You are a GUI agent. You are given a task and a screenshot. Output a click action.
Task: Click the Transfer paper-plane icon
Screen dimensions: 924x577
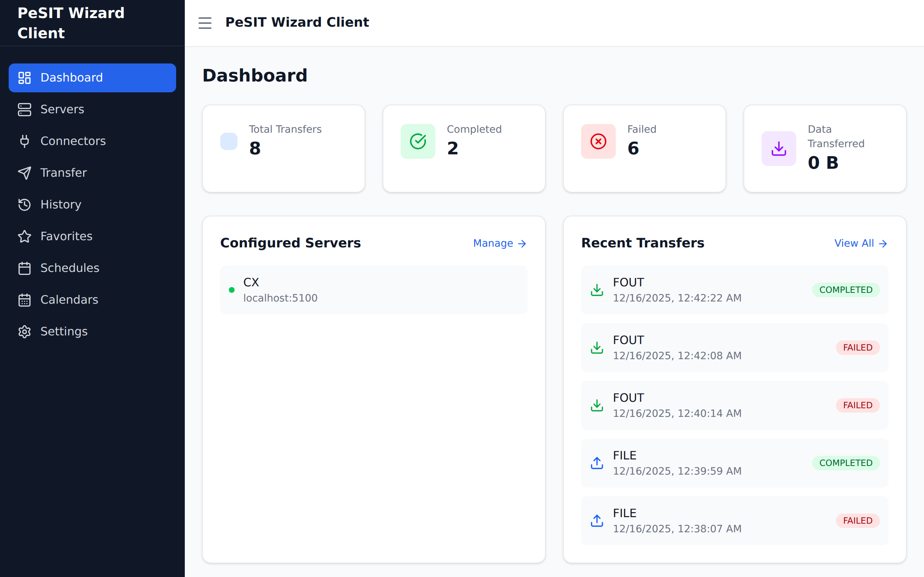pos(25,173)
